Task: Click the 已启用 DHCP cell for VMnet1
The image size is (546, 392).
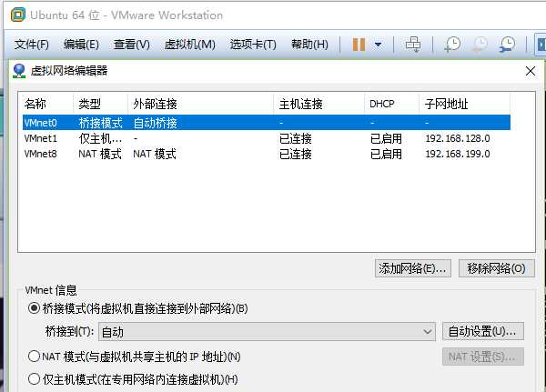Action: 386,138
